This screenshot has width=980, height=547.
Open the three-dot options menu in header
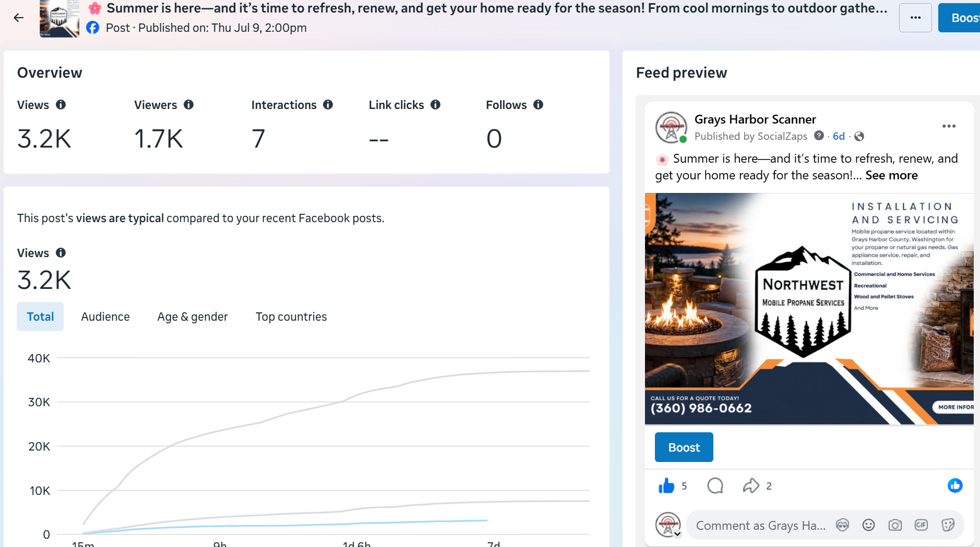(915, 18)
